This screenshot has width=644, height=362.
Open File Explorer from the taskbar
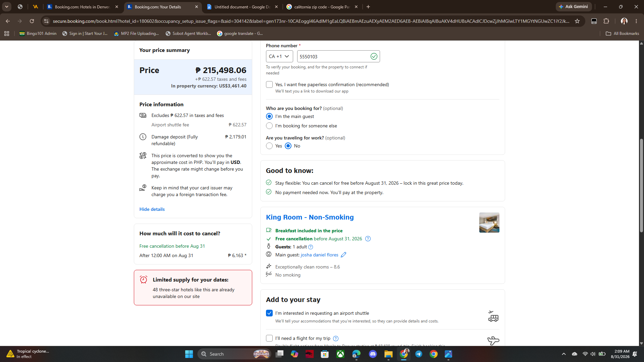[388, 354]
